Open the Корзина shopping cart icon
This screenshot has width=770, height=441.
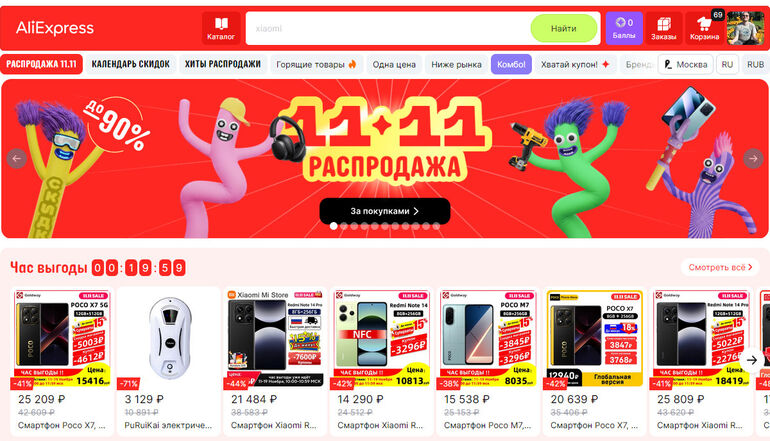click(x=704, y=28)
